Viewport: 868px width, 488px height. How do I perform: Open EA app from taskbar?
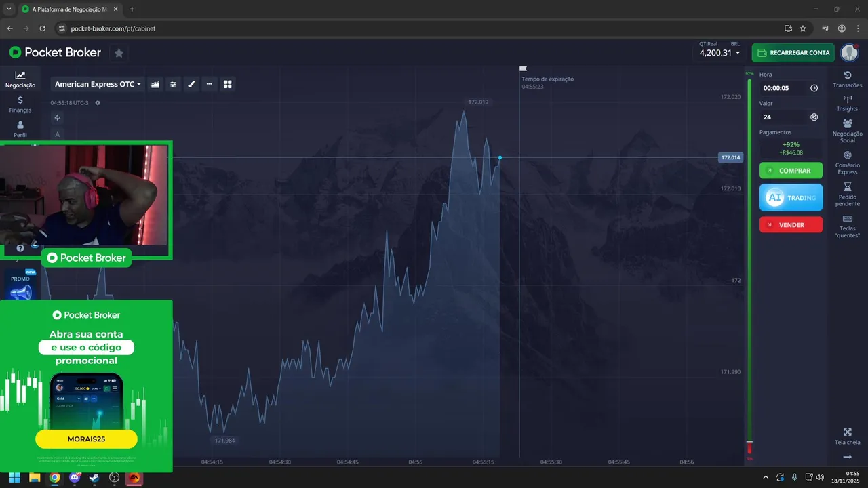134,477
